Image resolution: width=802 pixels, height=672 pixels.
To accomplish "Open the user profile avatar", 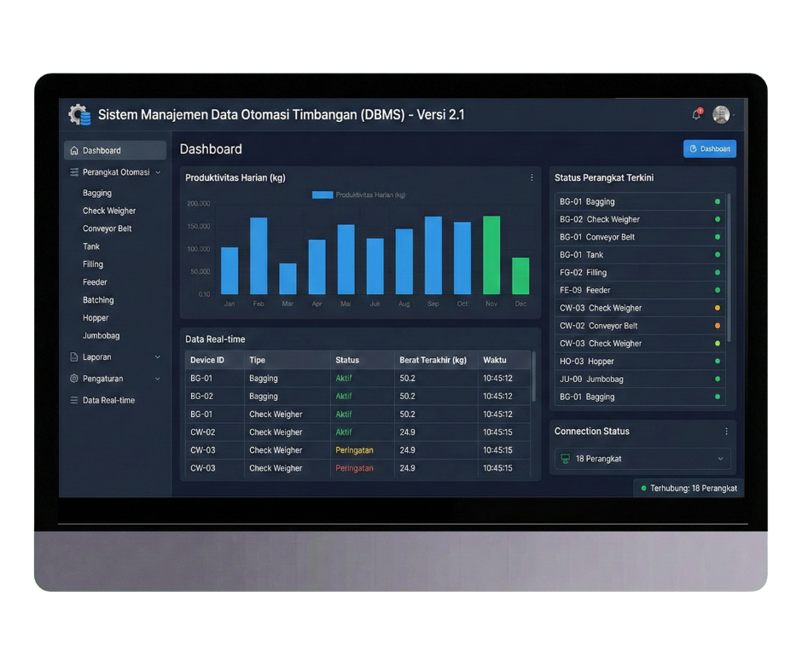I will (x=721, y=114).
